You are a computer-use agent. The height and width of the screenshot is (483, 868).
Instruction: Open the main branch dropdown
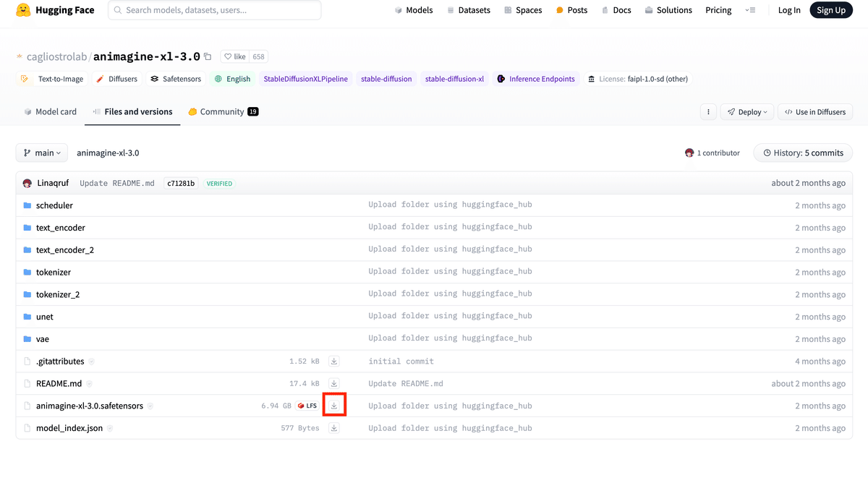42,153
